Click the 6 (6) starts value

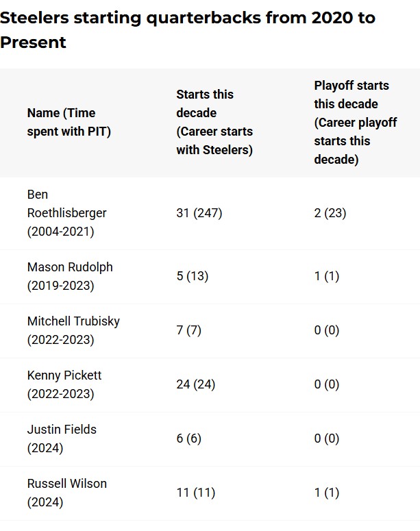[x=188, y=439]
